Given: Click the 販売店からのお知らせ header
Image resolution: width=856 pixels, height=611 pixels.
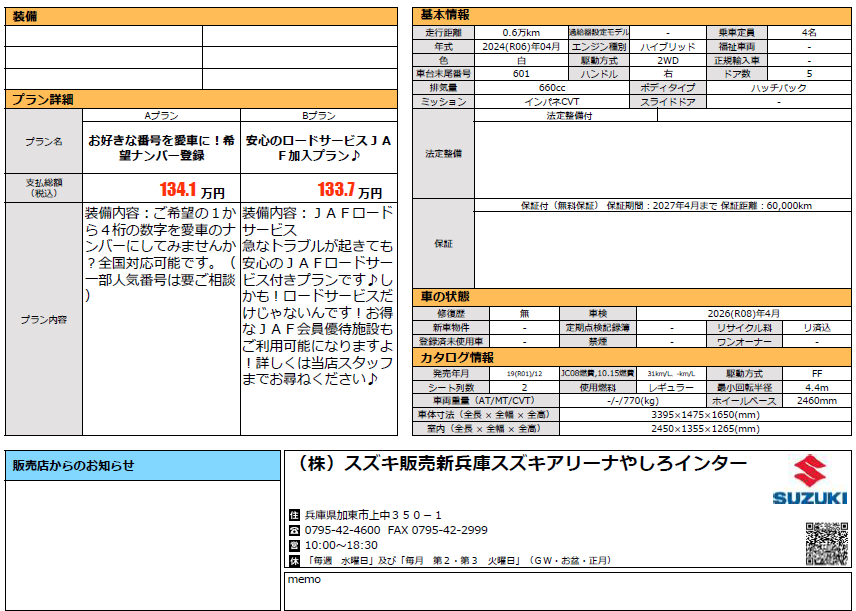Looking at the screenshot, I should 72,465.
